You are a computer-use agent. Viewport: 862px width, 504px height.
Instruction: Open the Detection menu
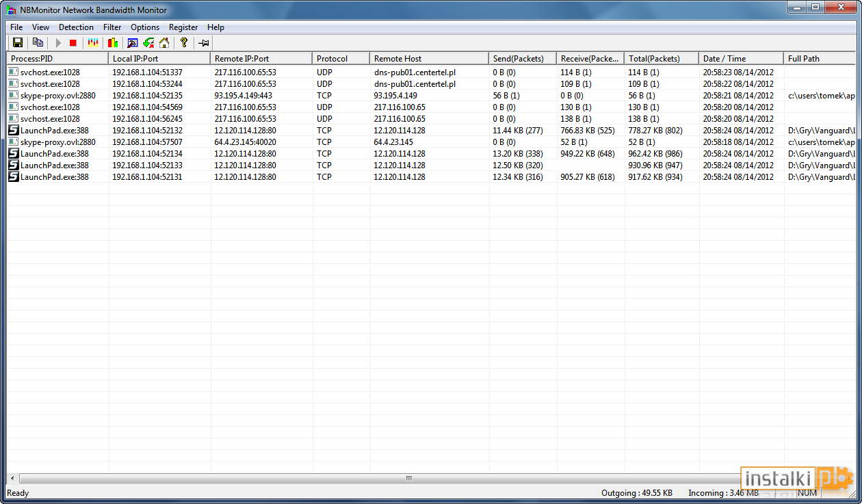tap(76, 27)
